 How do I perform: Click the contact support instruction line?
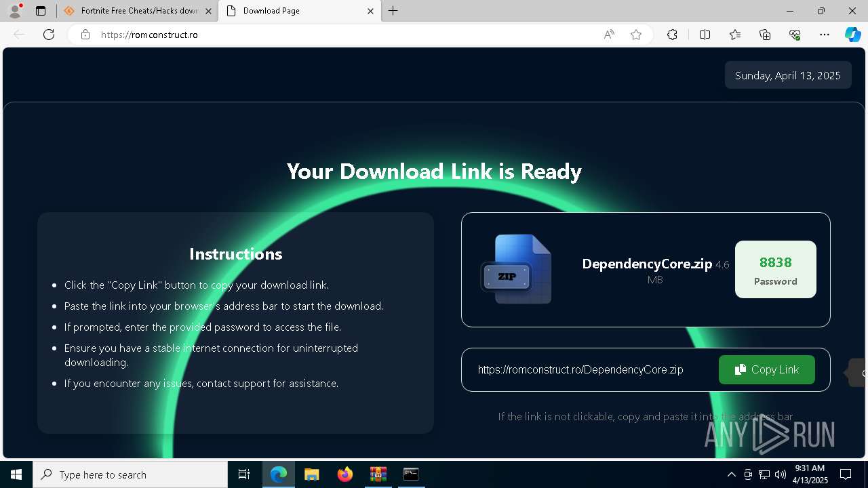(x=201, y=383)
